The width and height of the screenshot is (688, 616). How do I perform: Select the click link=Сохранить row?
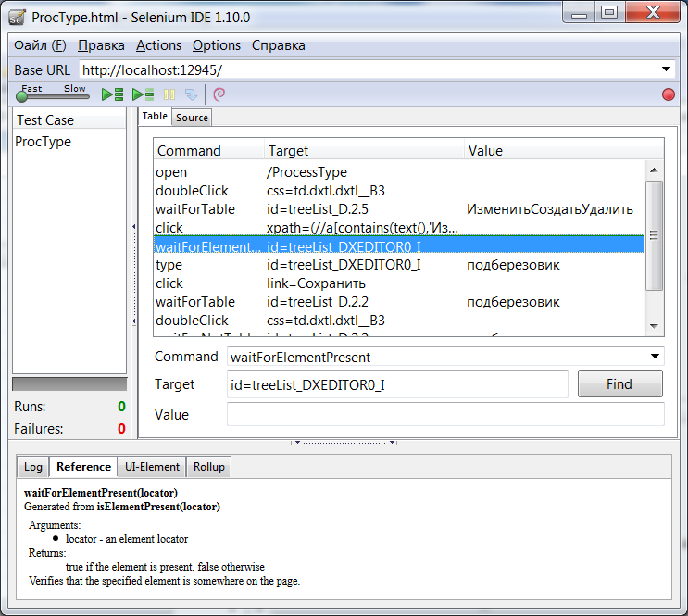point(399,283)
